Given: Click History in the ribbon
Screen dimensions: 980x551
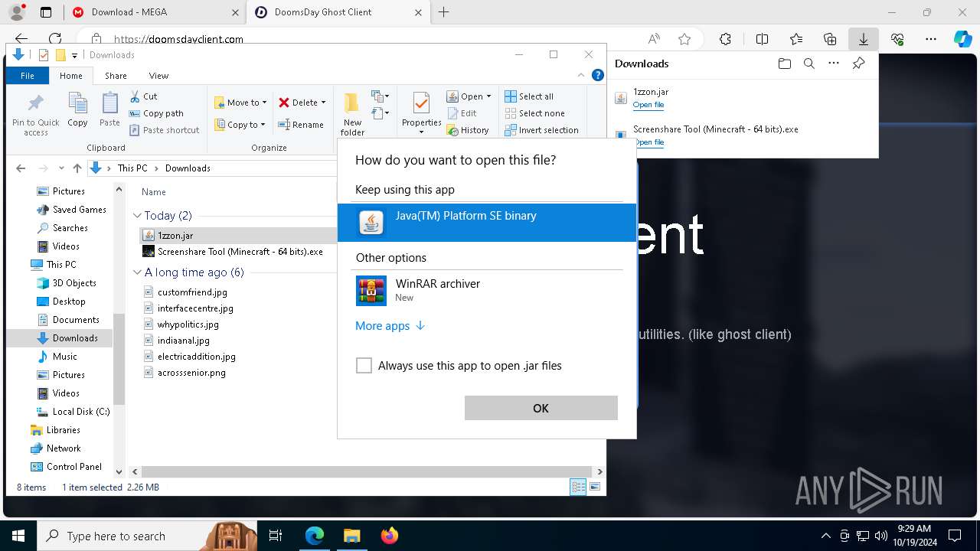Looking at the screenshot, I should tap(468, 130).
